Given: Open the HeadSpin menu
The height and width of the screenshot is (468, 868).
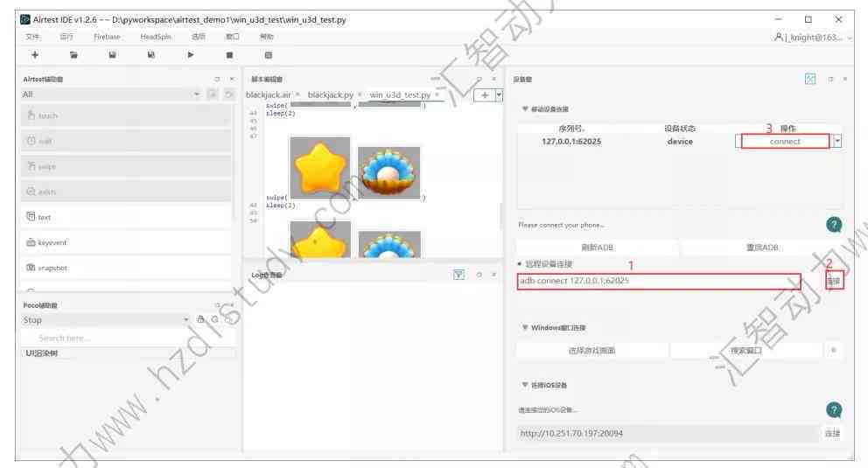Looking at the screenshot, I should pos(156,37).
